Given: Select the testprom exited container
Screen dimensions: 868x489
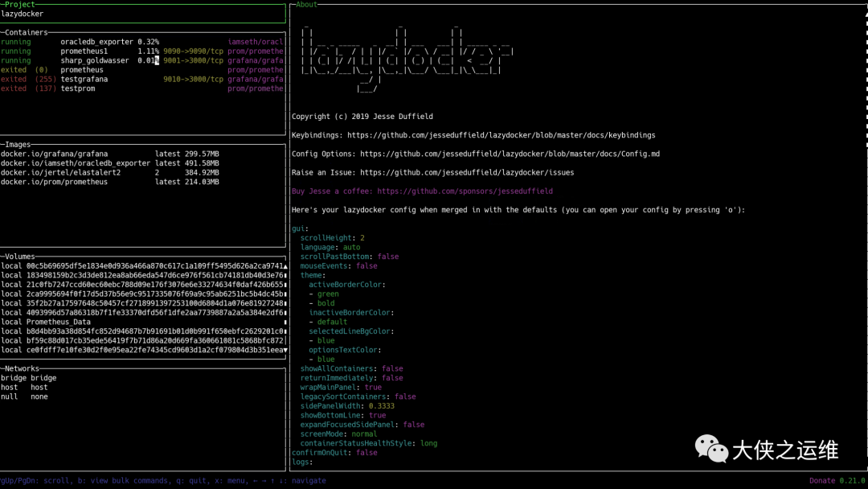Looking at the screenshot, I should point(141,88).
